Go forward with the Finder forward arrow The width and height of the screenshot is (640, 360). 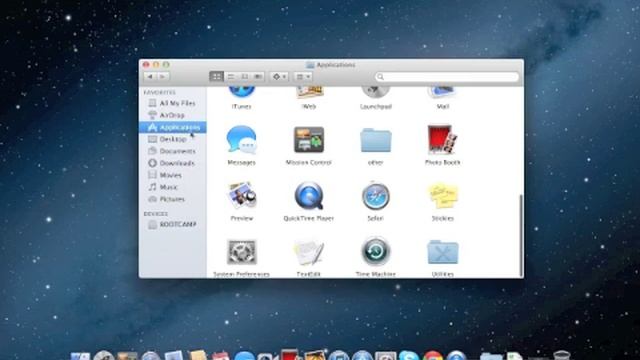click(163, 76)
